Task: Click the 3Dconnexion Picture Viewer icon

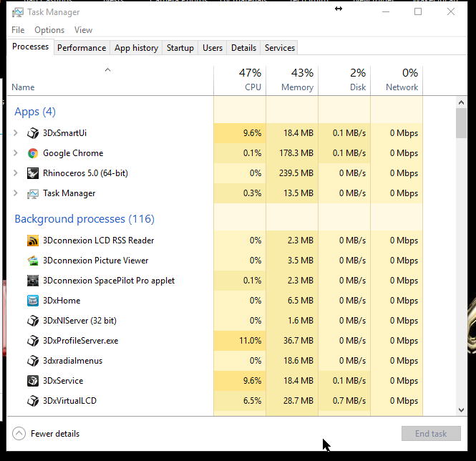Action: 33,261
